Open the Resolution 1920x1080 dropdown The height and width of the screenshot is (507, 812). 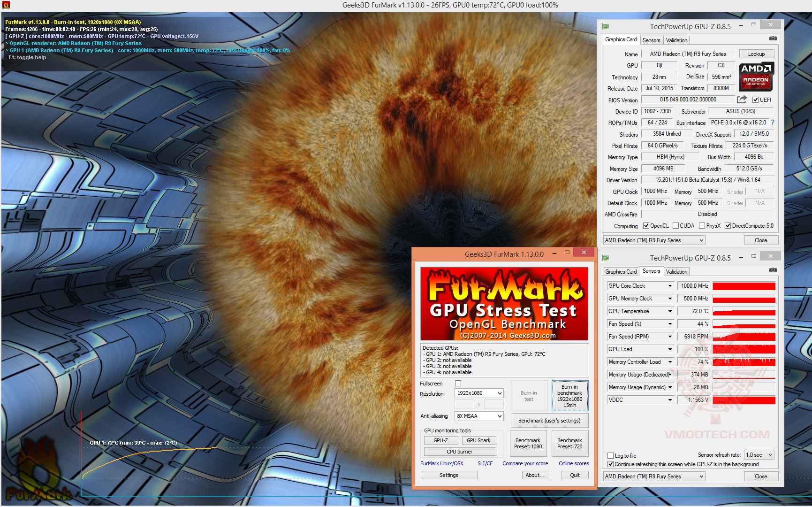(479, 393)
